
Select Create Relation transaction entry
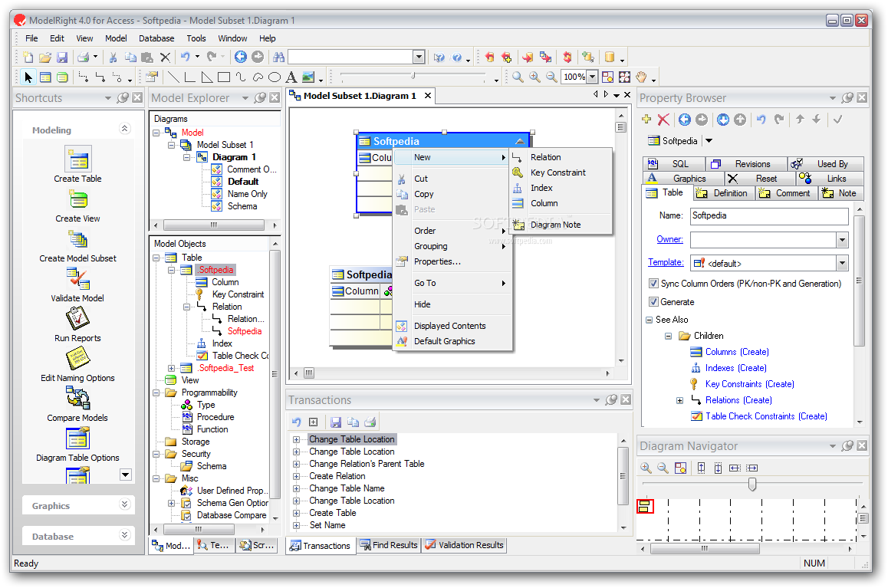(x=337, y=477)
